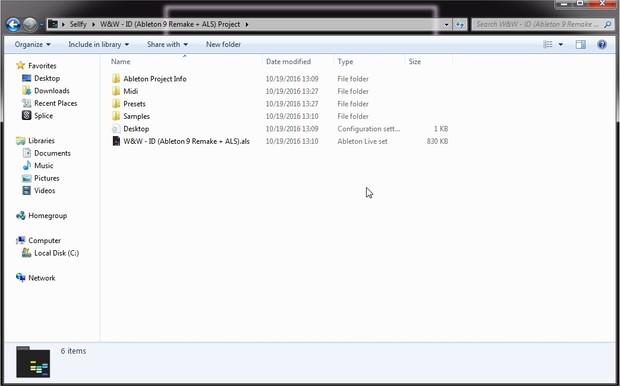Click the Homegroup icon
This screenshot has width=620, height=386.
[x=21, y=216]
